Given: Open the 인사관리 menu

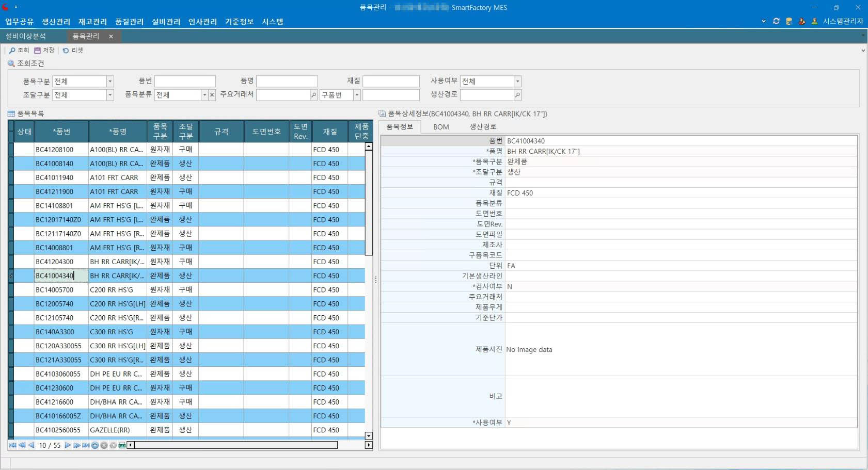Looking at the screenshot, I should tap(202, 22).
